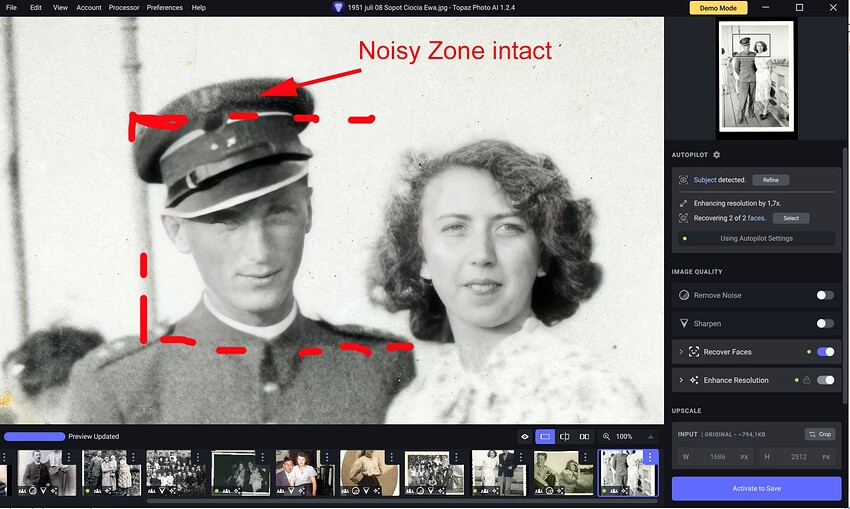Image resolution: width=850 pixels, height=509 pixels.
Task: Open the Autopilot settings gear
Action: 716,155
